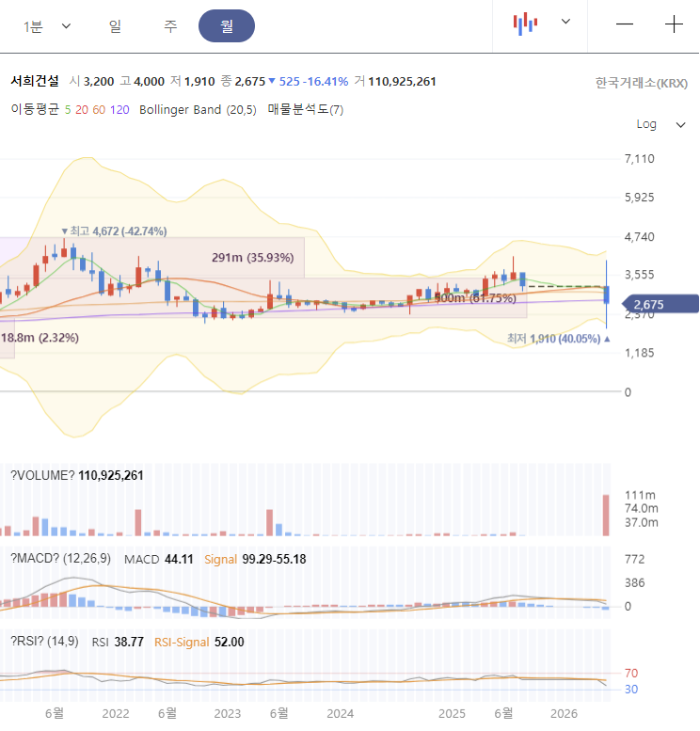The image size is (700, 731).
Task: Click the RSI-Signal label
Action: (182, 643)
